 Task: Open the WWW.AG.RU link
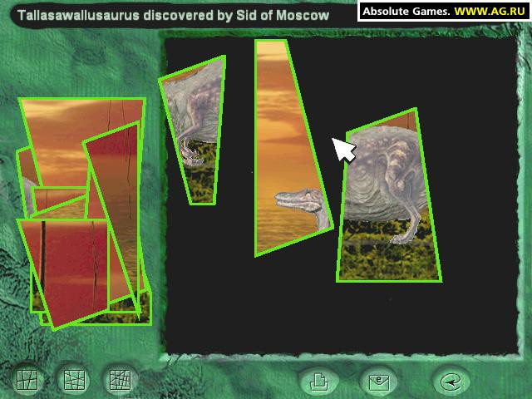pos(490,11)
